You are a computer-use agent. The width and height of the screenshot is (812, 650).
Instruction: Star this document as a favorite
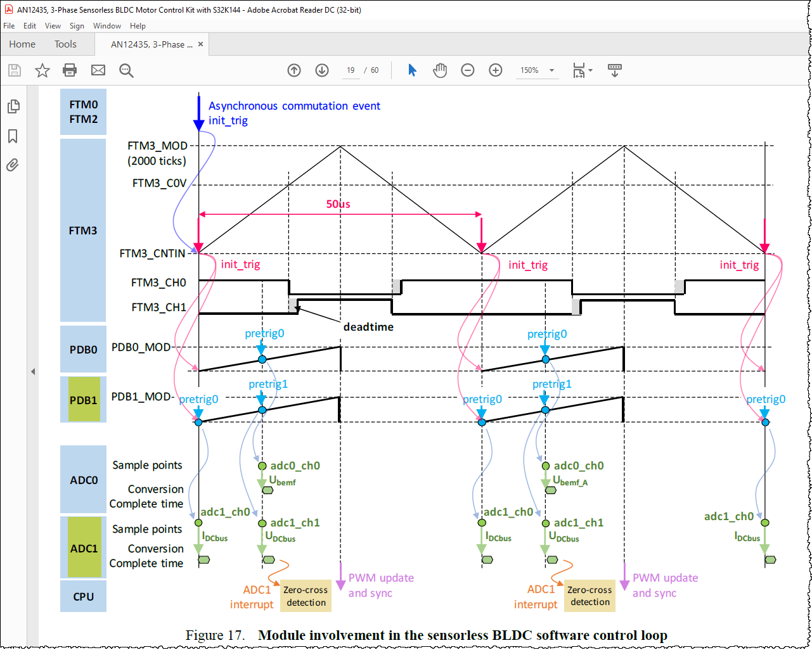(42, 70)
